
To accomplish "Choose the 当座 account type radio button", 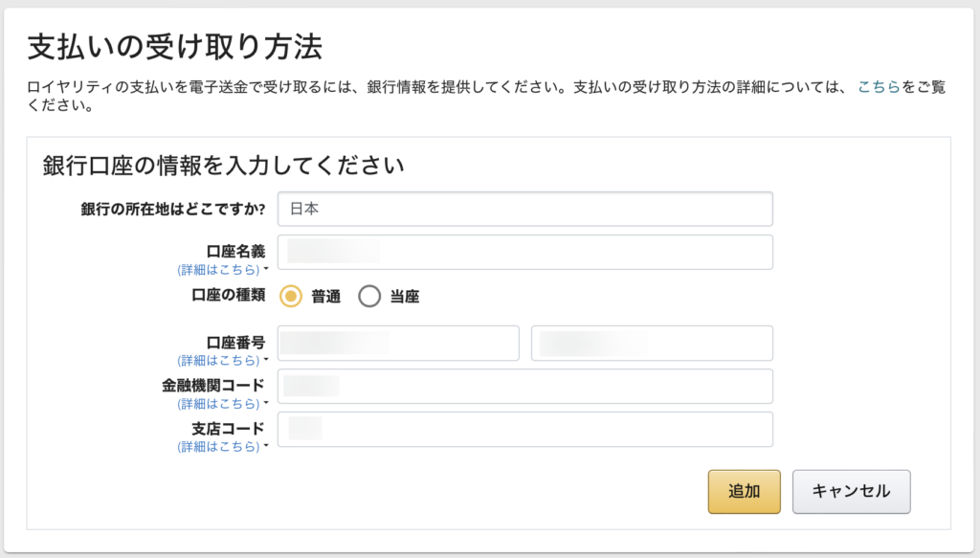I will [369, 297].
